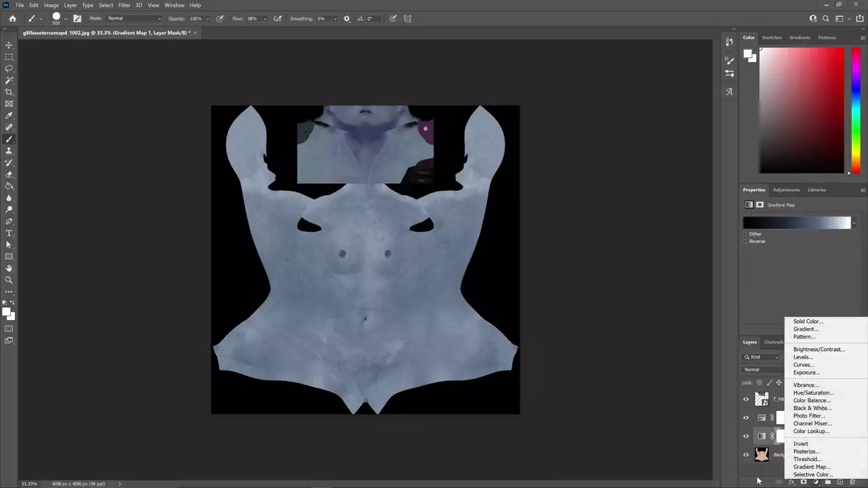This screenshot has width=868, height=488.
Task: Select the Horizontal Type tool
Action: [9, 233]
